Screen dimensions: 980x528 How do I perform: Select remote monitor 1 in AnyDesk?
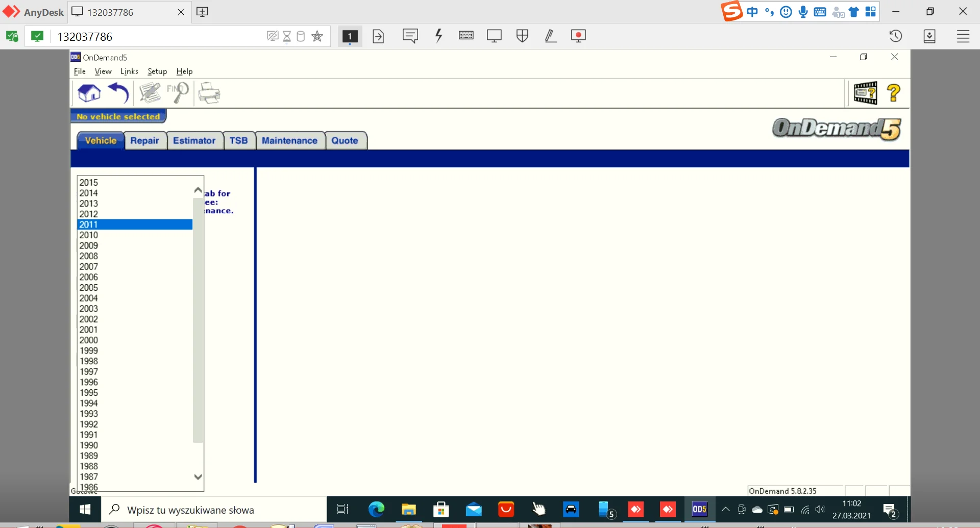pyautogui.click(x=350, y=36)
